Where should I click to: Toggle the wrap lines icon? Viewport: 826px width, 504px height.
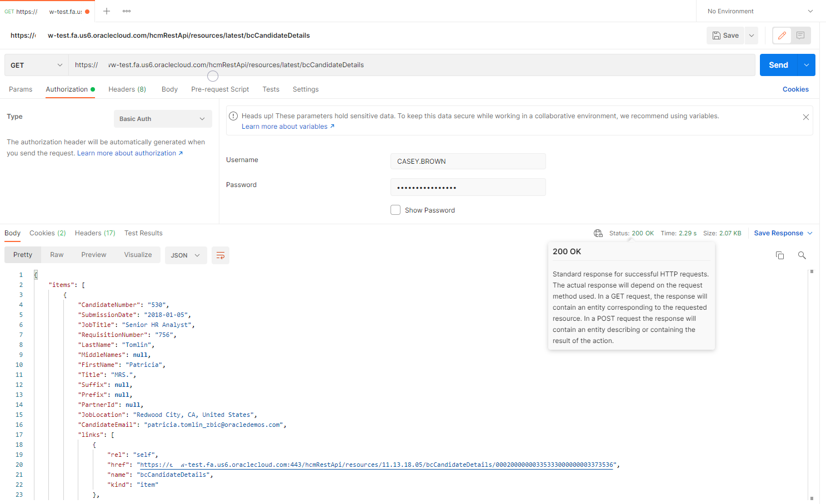pos(221,255)
